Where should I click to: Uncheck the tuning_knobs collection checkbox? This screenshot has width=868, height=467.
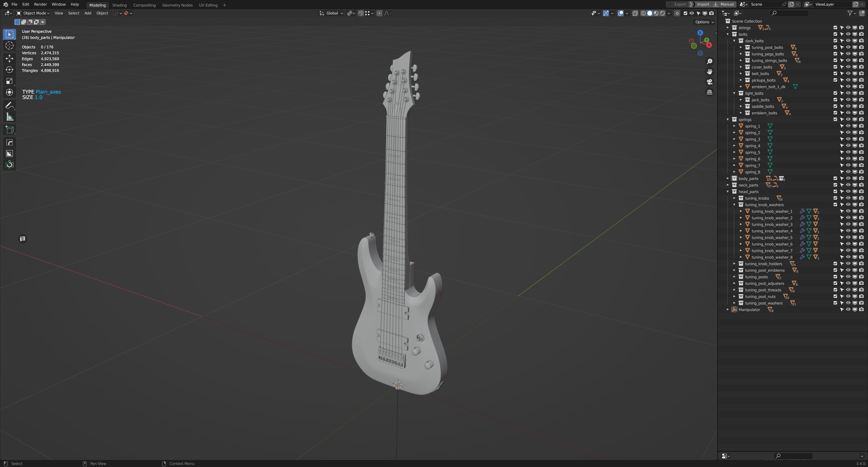tap(835, 198)
